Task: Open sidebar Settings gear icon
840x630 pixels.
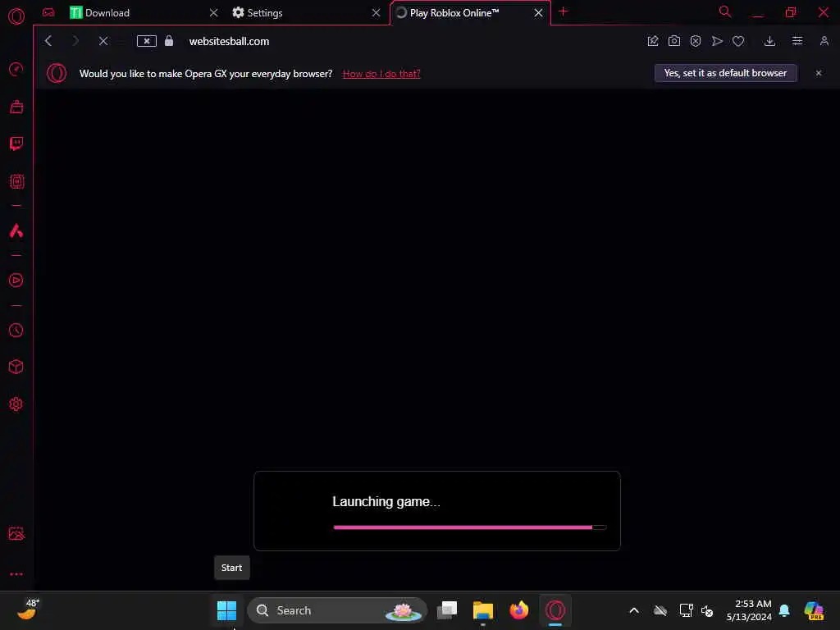Action: tap(16, 404)
